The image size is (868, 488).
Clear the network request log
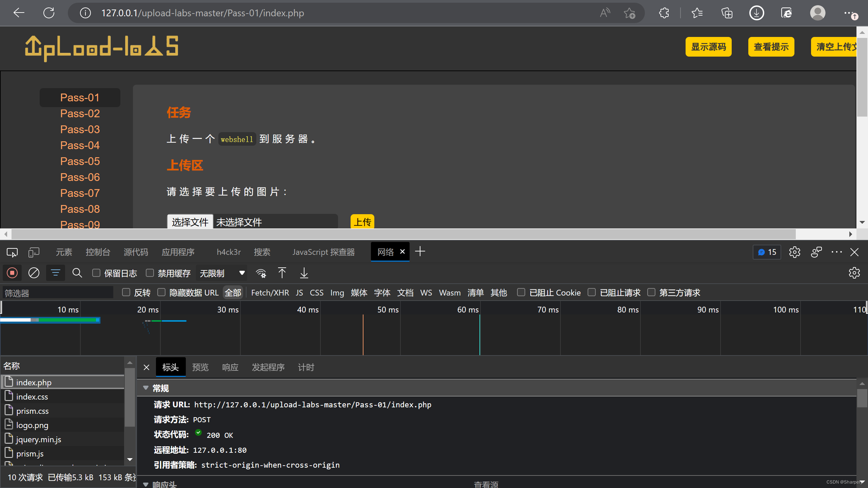(34, 273)
